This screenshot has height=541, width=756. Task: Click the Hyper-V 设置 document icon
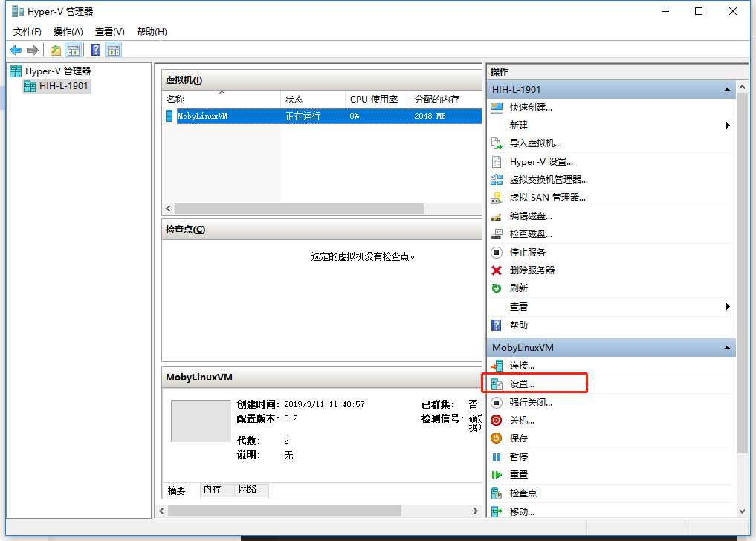[x=497, y=161]
